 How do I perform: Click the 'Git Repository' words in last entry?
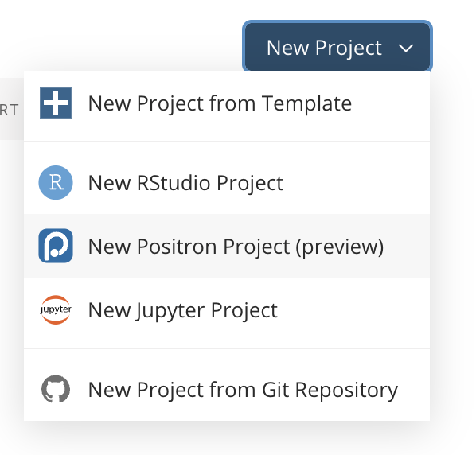330,390
